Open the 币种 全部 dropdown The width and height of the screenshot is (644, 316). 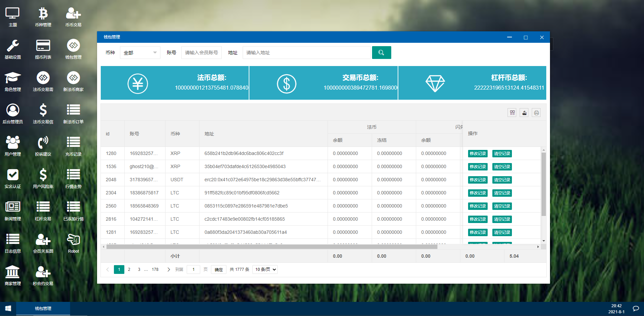point(140,53)
